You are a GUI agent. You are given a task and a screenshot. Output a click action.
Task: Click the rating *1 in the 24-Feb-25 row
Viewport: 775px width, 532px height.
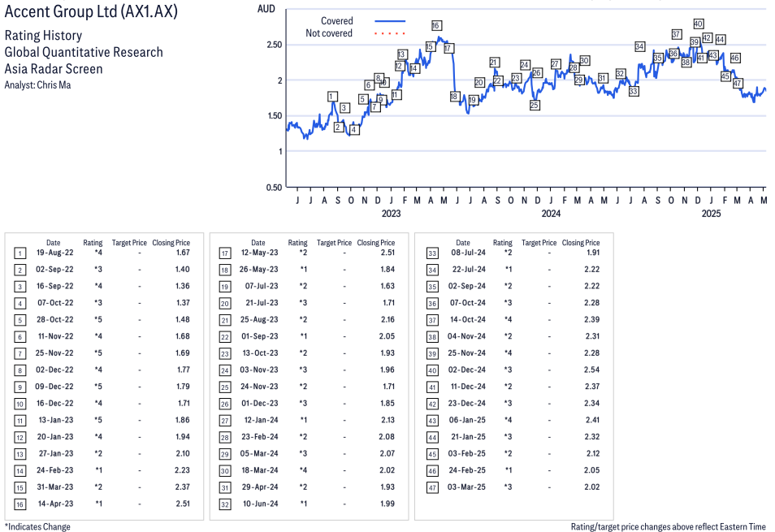coord(508,470)
